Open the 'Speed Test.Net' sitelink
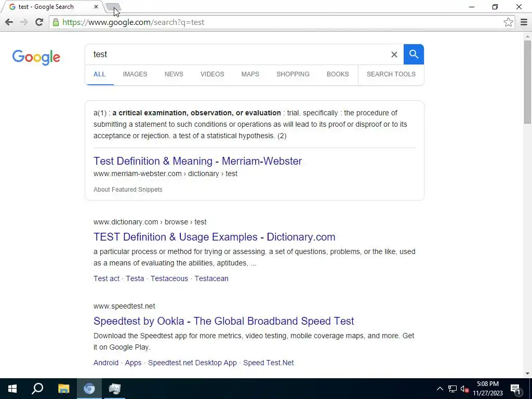 [x=268, y=363]
